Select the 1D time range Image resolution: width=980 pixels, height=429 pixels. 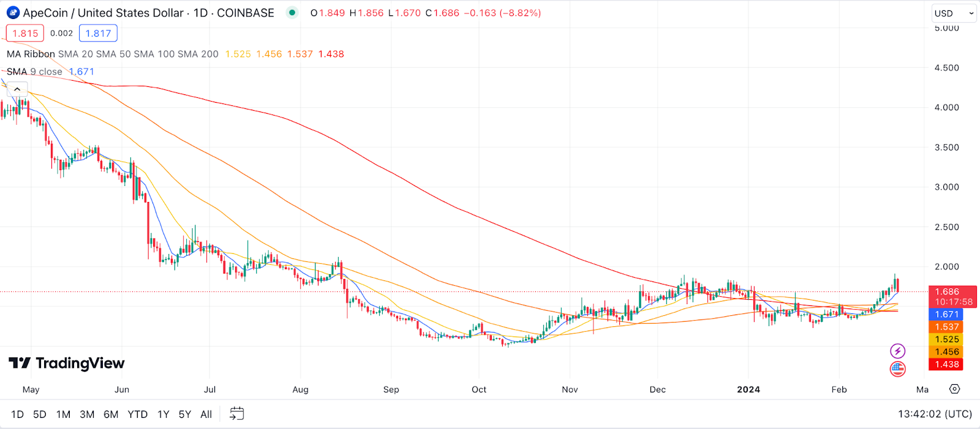(x=17, y=414)
